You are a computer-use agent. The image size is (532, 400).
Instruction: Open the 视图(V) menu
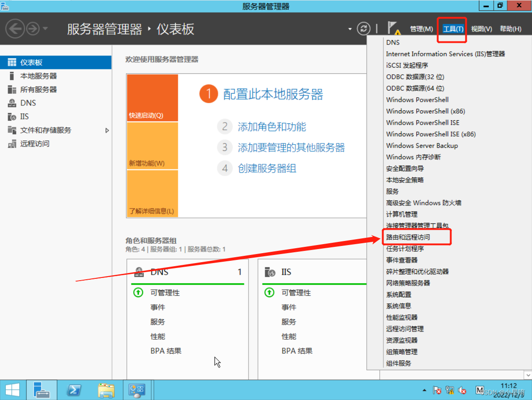point(482,29)
